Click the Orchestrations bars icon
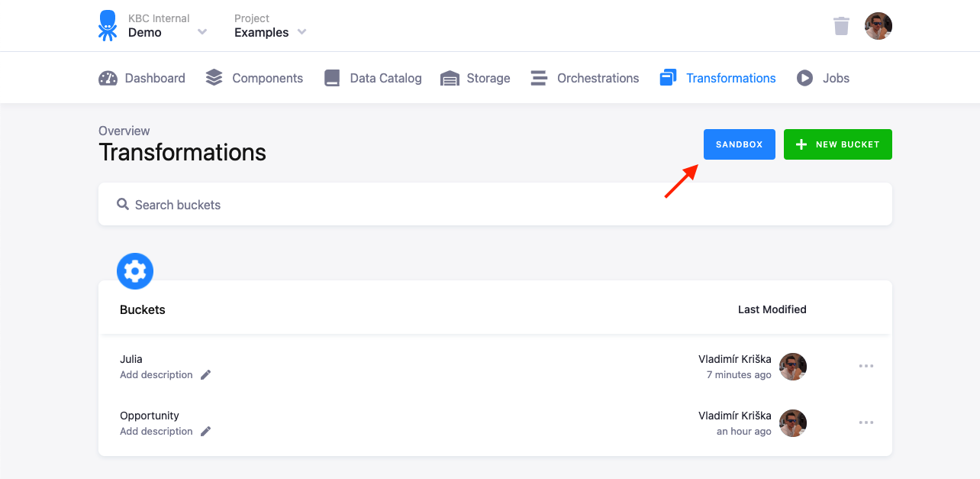Viewport: 980px width, 479px height. tap(539, 78)
